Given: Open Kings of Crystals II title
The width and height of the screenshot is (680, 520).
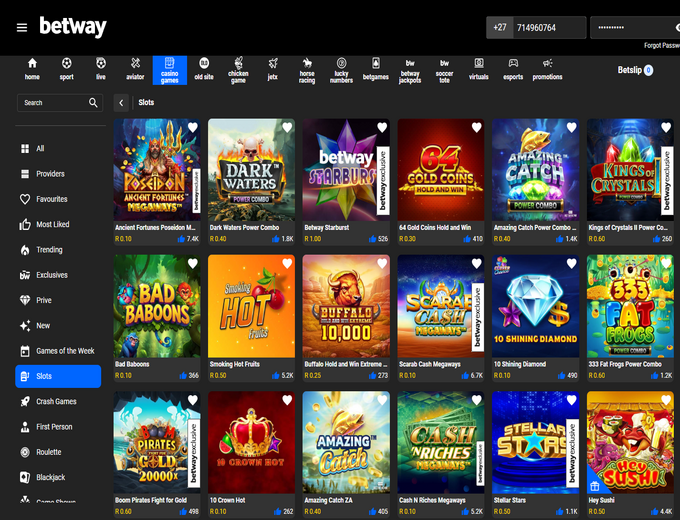Looking at the screenshot, I should tap(628, 228).
